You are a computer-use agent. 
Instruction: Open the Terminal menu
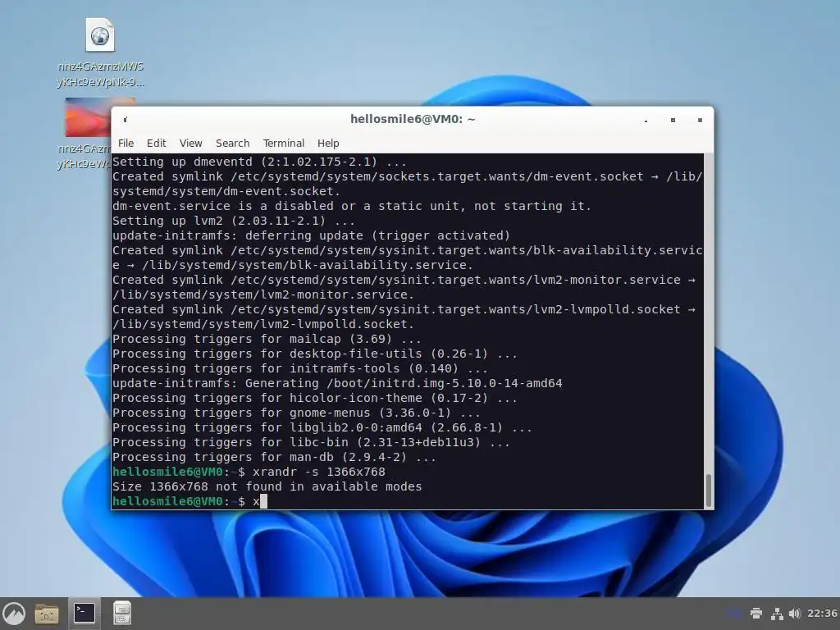pos(283,143)
